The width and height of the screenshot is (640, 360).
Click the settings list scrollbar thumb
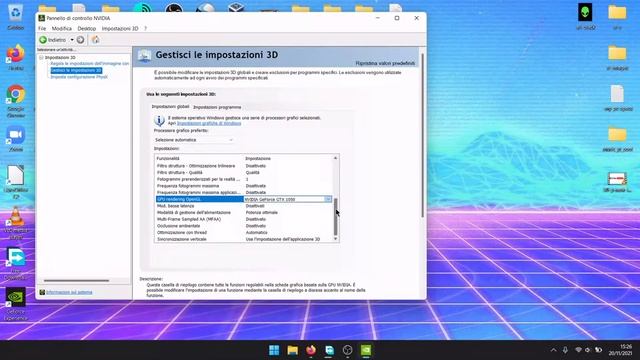(336, 216)
